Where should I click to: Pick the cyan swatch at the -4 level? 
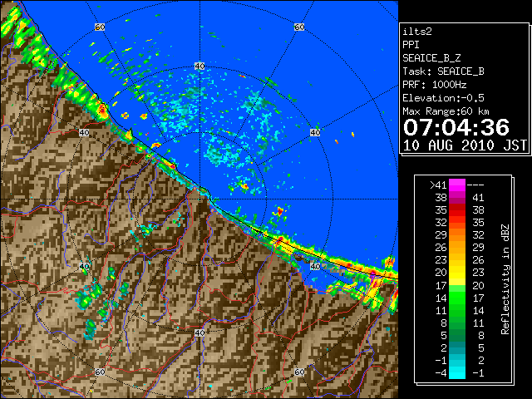click(457, 373)
